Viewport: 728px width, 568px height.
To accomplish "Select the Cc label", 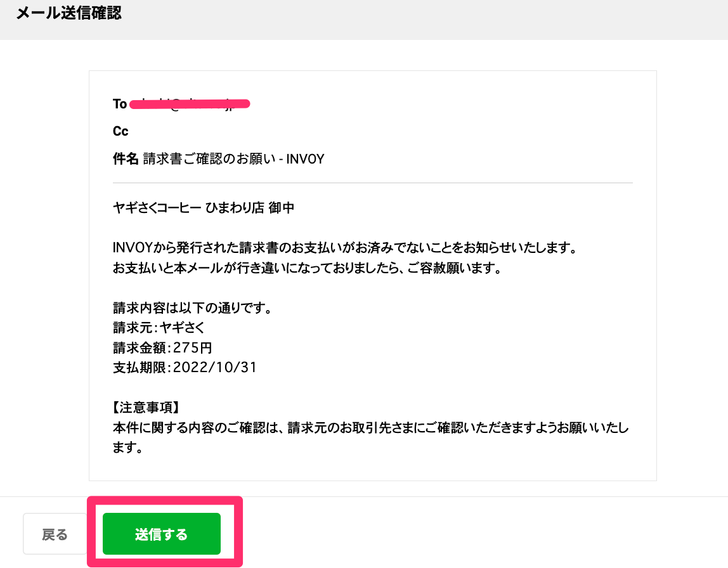I will point(120,131).
